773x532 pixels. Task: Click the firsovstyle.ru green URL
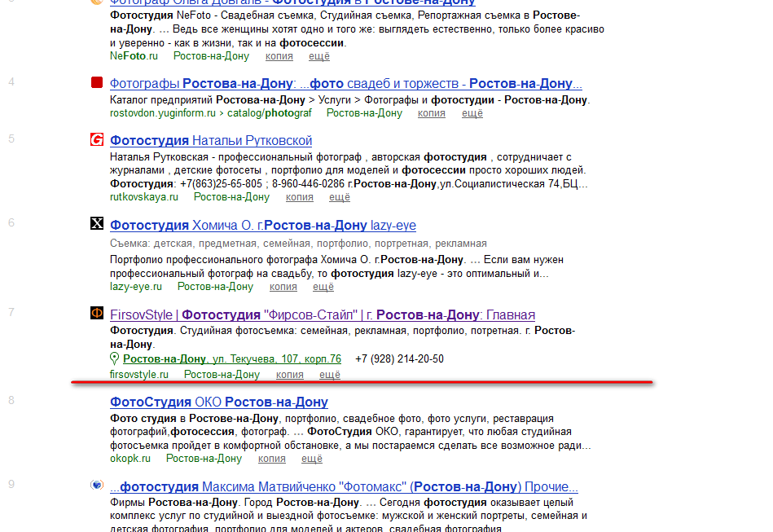139,375
